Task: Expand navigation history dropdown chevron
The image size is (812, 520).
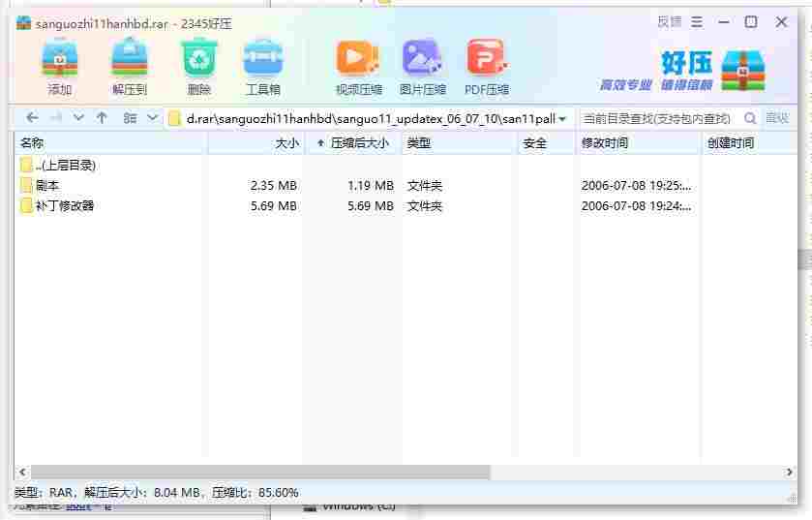Action: click(78, 118)
